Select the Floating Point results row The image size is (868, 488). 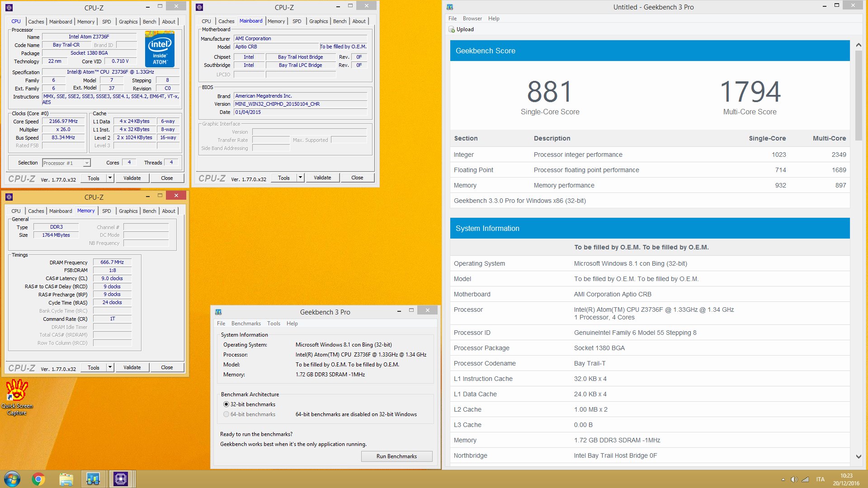tap(650, 170)
